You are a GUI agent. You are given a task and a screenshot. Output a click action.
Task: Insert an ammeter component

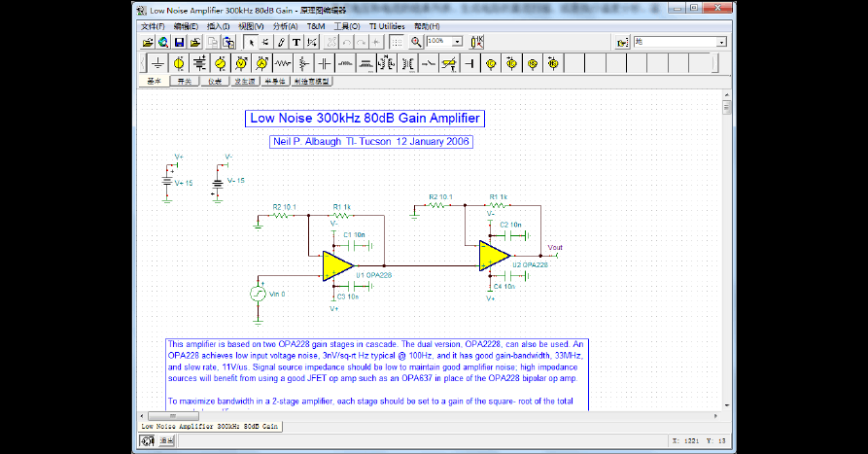click(x=261, y=63)
